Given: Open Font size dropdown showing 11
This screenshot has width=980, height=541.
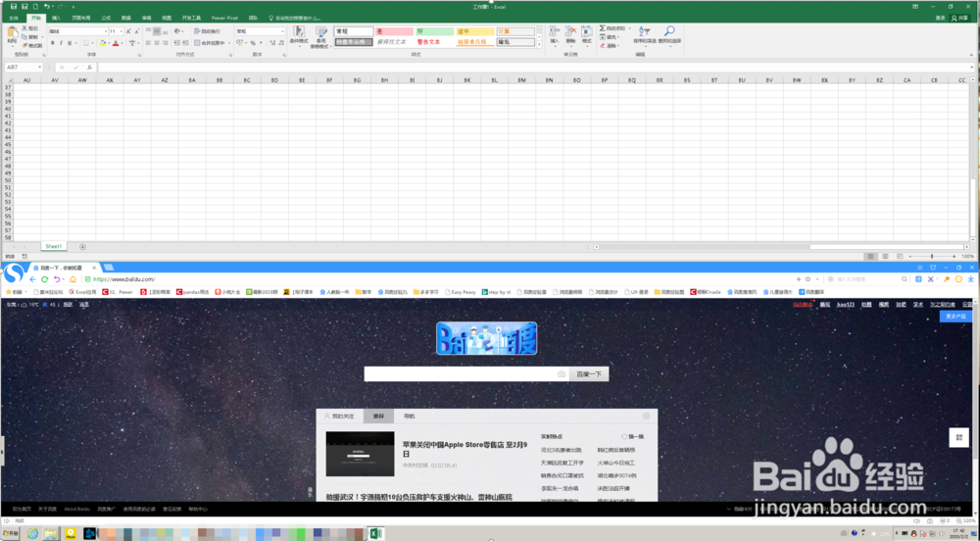Looking at the screenshot, I should pyautogui.click(x=121, y=31).
